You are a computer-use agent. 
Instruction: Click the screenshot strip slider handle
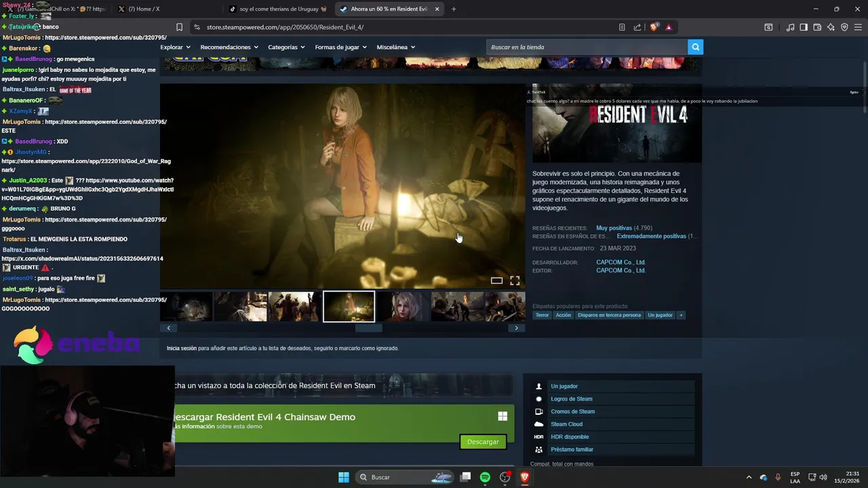point(369,328)
